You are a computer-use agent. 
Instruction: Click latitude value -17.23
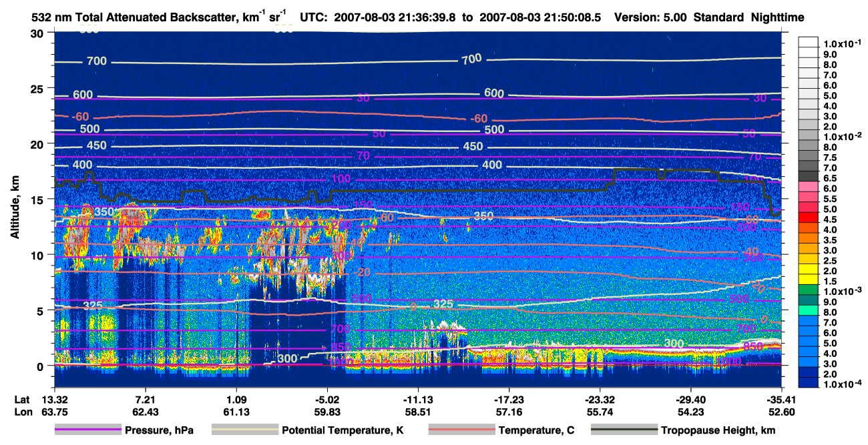(509, 400)
